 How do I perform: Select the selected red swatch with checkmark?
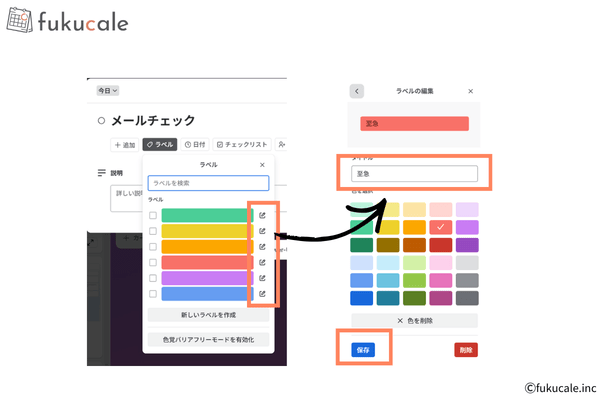440,227
